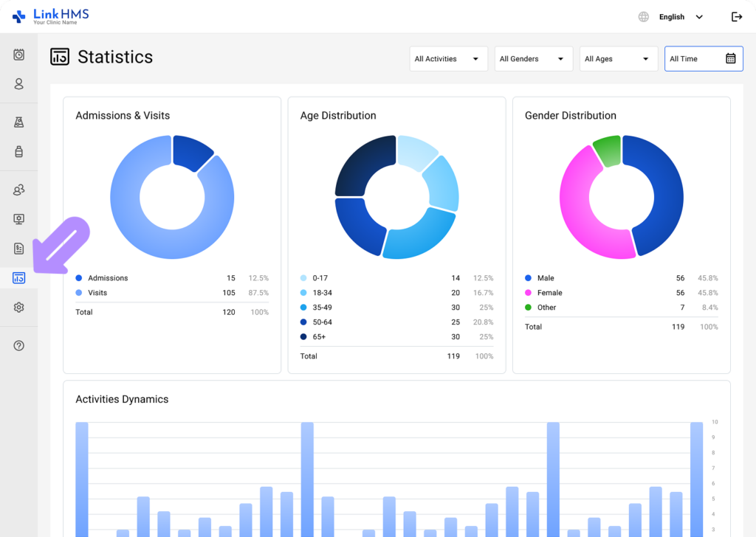Open the appointments calendar sidebar icon
This screenshot has height=537, width=756.
pyautogui.click(x=19, y=55)
